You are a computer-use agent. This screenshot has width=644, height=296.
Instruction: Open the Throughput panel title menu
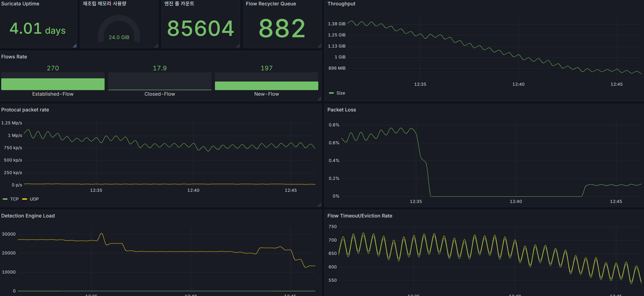tap(341, 4)
